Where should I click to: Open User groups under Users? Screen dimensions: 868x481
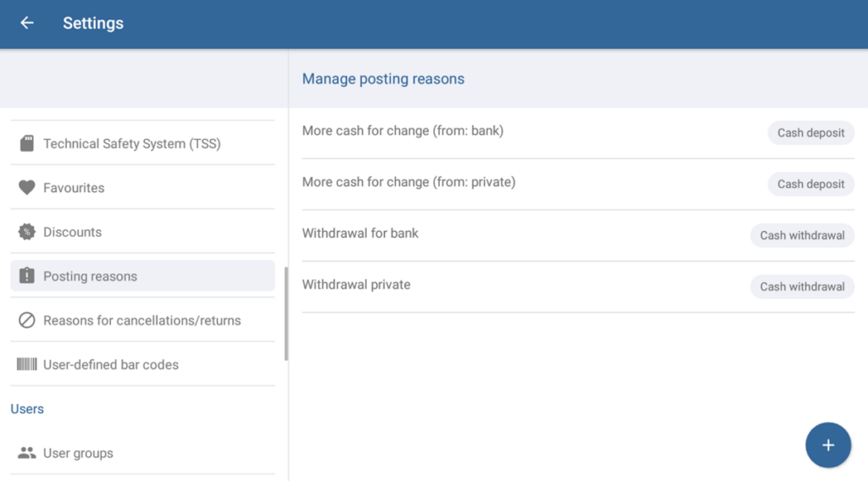pos(78,454)
